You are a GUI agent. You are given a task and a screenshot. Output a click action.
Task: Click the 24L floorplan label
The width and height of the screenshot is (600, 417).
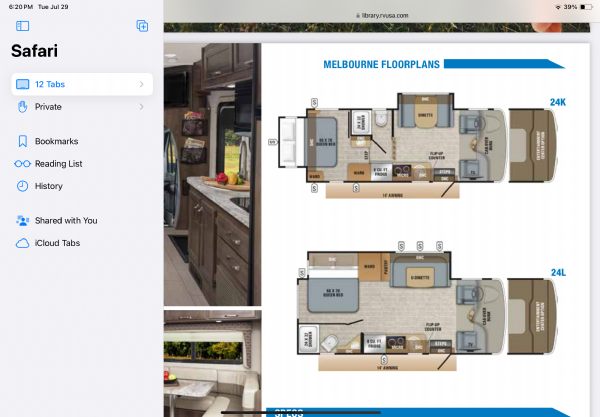558,272
